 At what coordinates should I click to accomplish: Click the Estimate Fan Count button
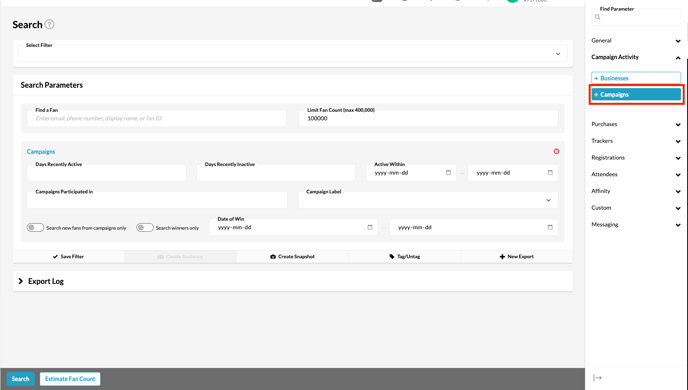70,379
